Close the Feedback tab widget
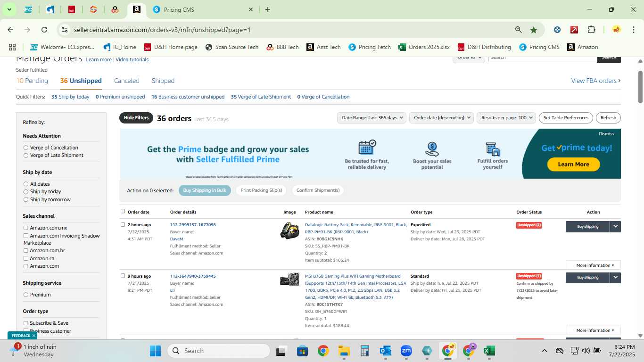The width and height of the screenshot is (644, 362). (34, 336)
